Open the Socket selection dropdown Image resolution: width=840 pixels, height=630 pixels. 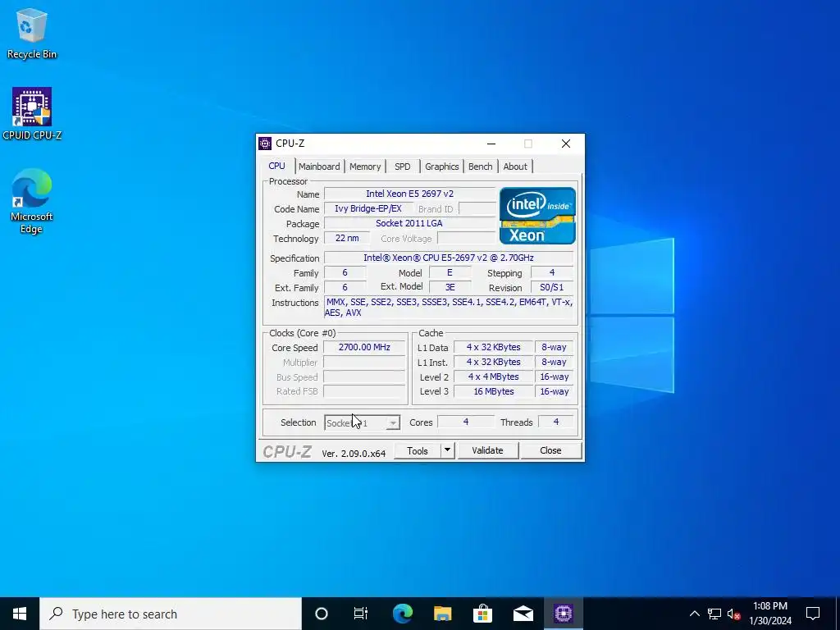[x=362, y=422]
